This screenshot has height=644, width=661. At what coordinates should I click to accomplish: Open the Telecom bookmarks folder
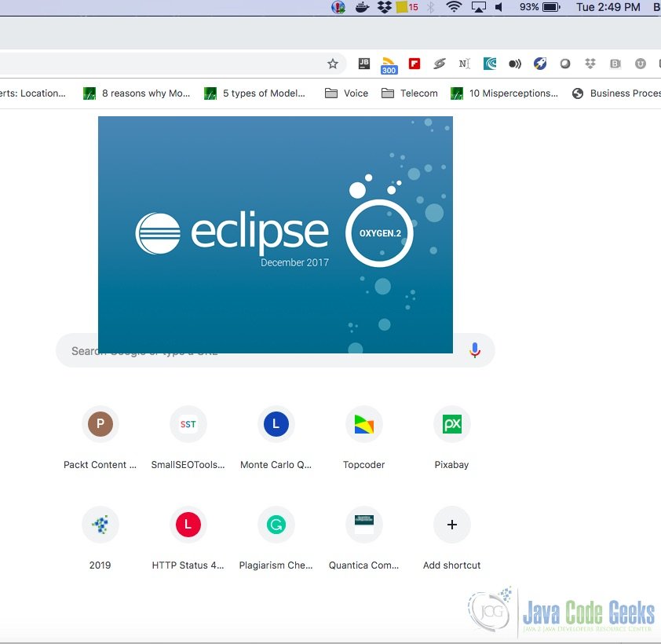pos(409,93)
